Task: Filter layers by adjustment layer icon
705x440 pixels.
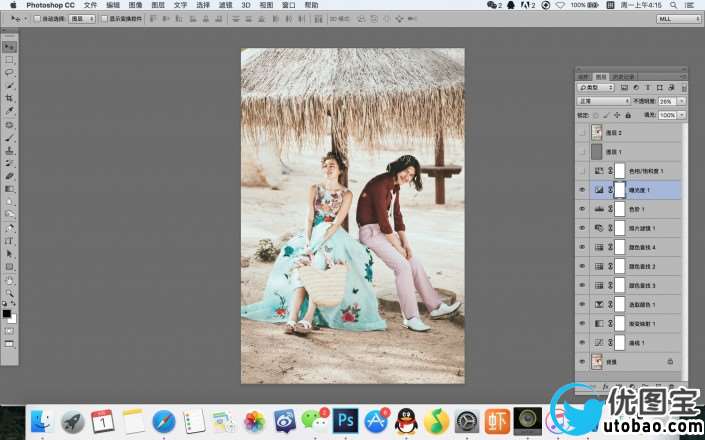Action: [x=636, y=88]
